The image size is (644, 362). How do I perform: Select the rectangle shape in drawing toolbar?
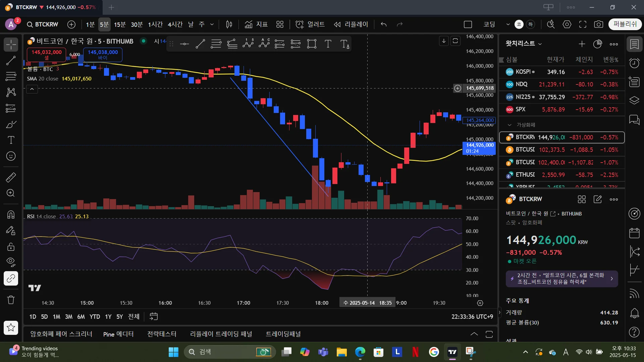pos(312,44)
